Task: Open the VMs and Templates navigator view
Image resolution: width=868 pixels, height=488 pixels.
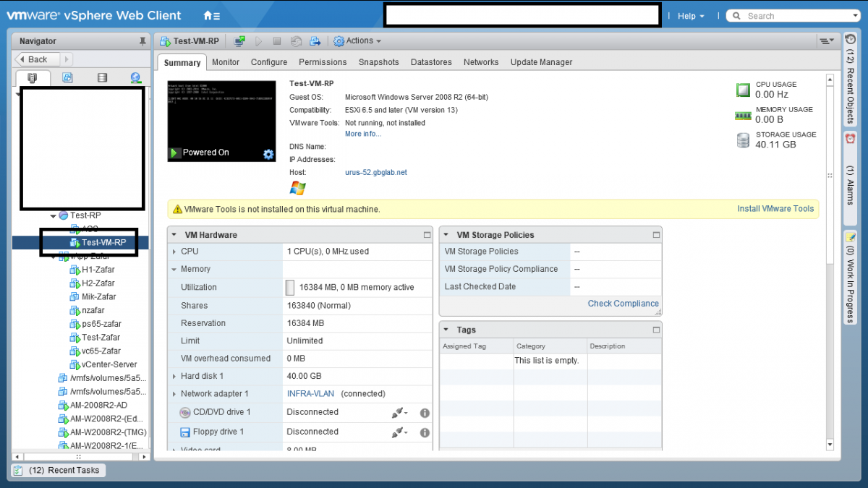Action: [x=67, y=77]
